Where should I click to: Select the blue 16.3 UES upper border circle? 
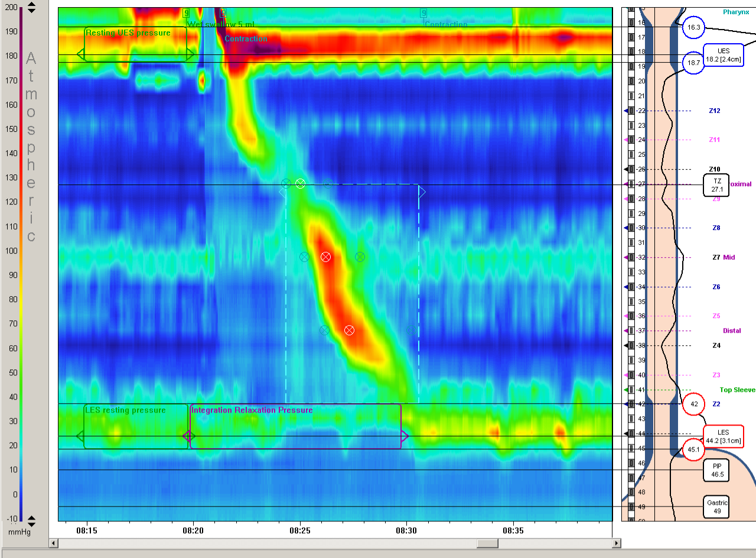pos(694,27)
